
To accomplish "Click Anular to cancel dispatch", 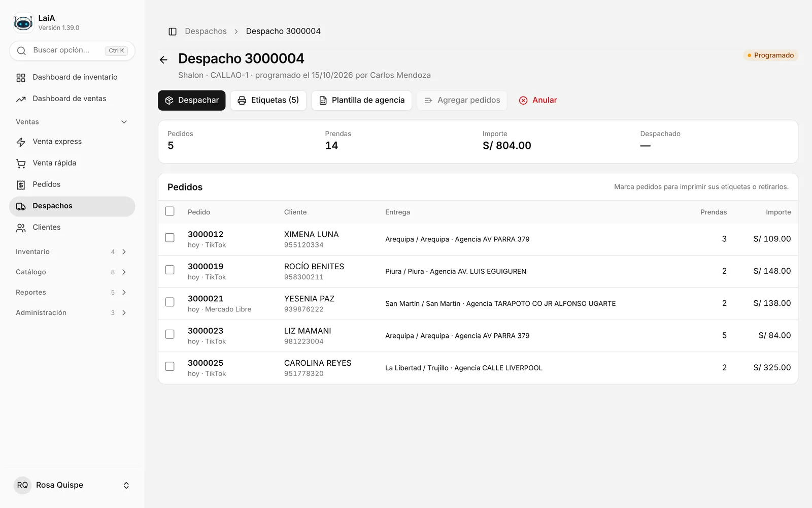I will (x=538, y=101).
